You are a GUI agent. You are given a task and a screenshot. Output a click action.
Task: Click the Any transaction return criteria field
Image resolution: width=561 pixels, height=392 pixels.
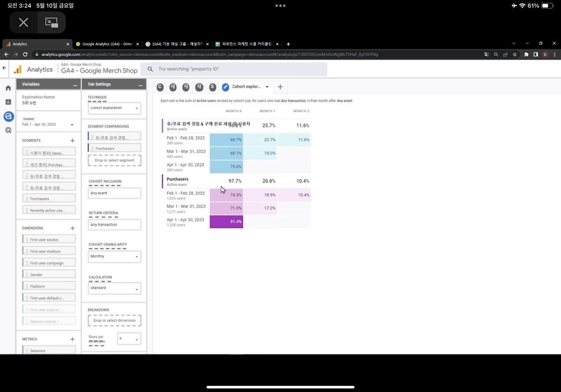pos(114,225)
